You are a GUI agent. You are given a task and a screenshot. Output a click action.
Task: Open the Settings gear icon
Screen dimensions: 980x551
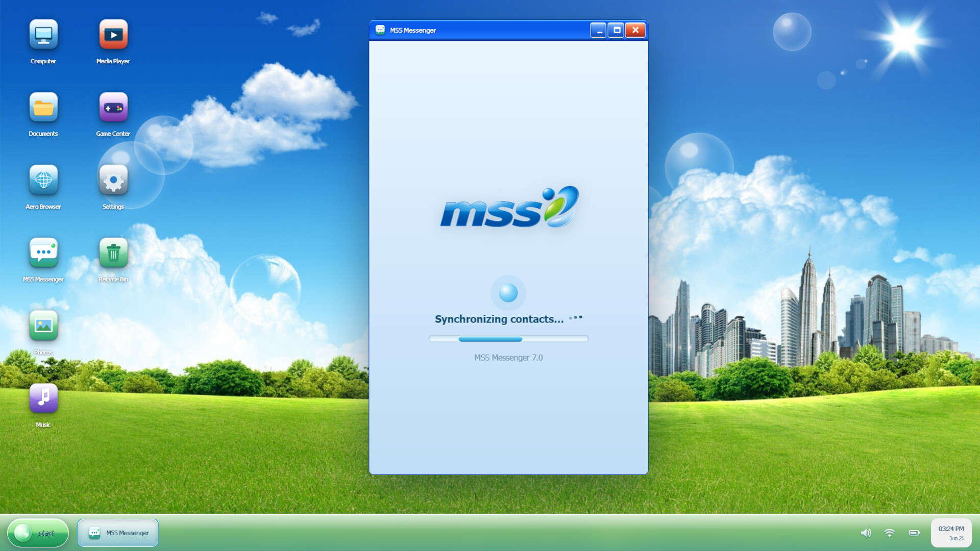pyautogui.click(x=113, y=180)
